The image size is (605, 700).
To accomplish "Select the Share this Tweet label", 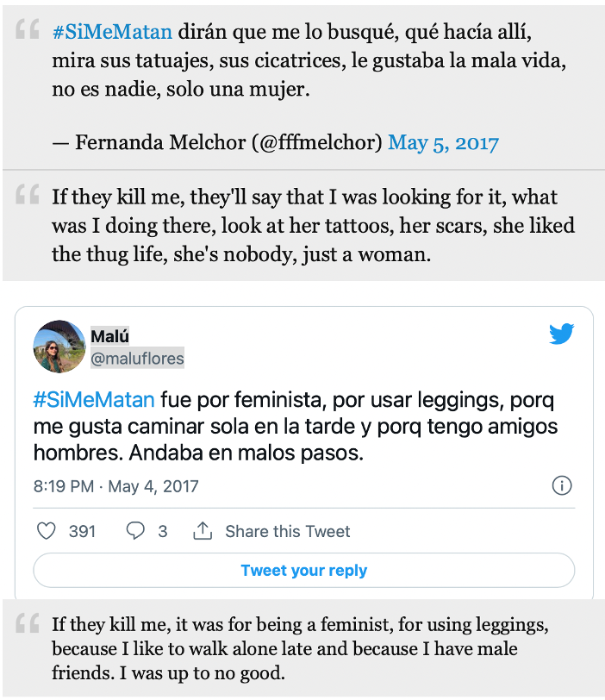I will click(287, 531).
